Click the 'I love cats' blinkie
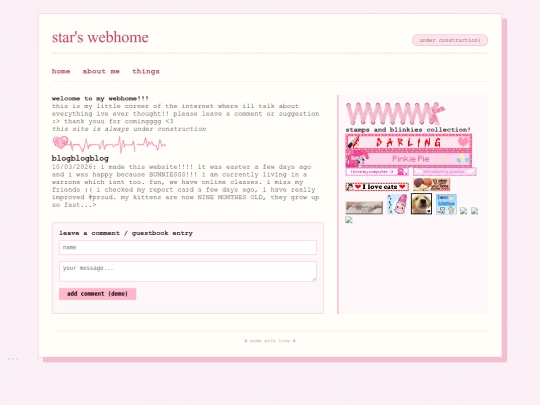Image resolution: width=540 pixels, height=405 pixels. pyautogui.click(x=377, y=187)
